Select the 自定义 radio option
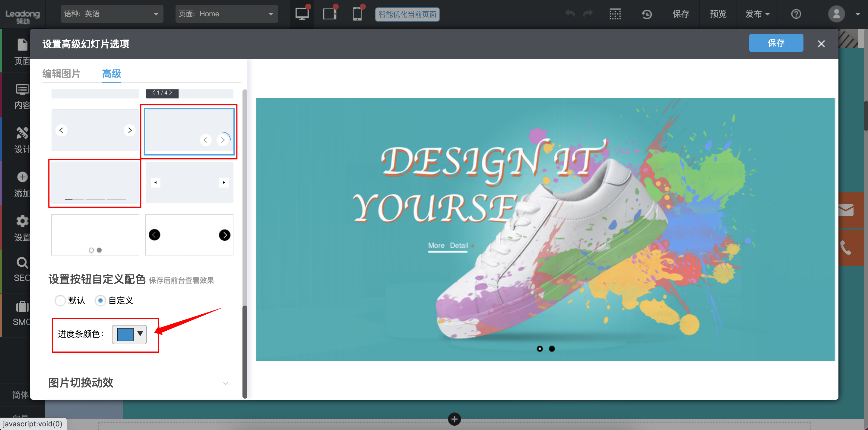The image size is (868, 430). click(100, 300)
